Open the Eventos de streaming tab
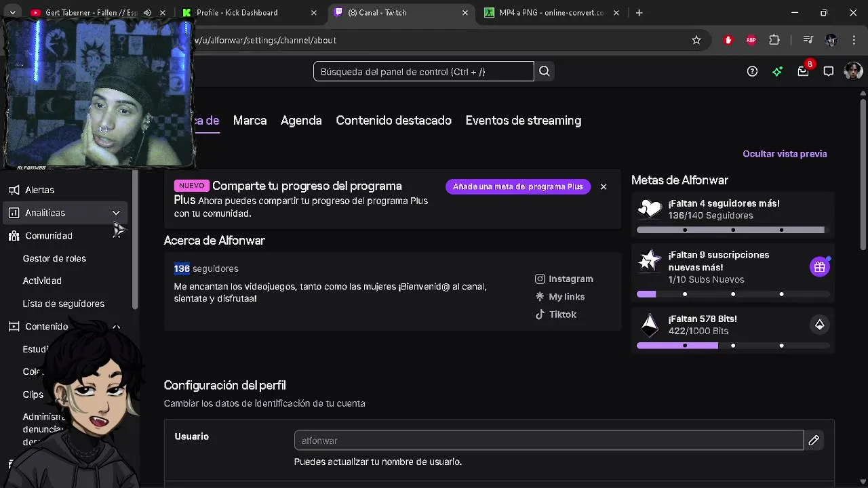 523,121
